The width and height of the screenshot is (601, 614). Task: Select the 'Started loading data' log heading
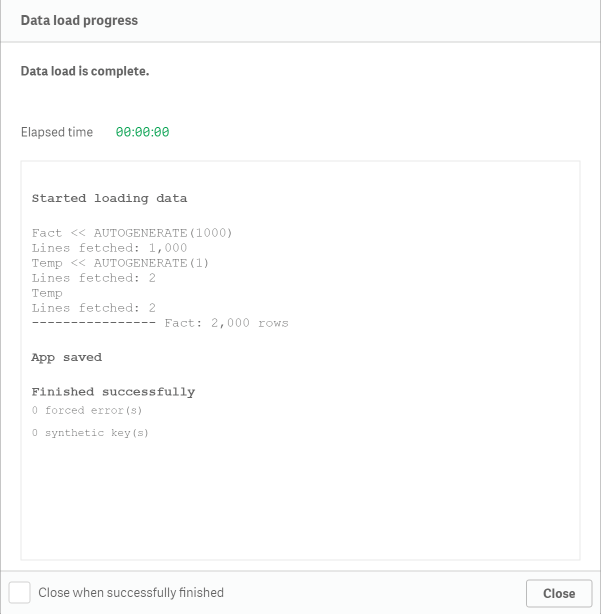coord(109,198)
